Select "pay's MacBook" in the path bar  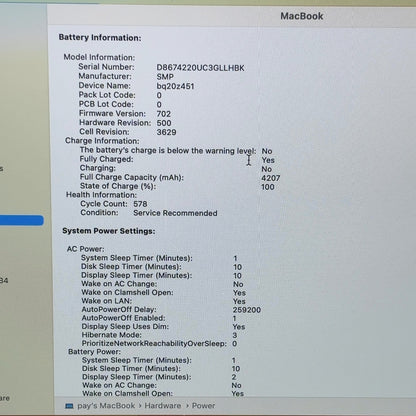106,406
